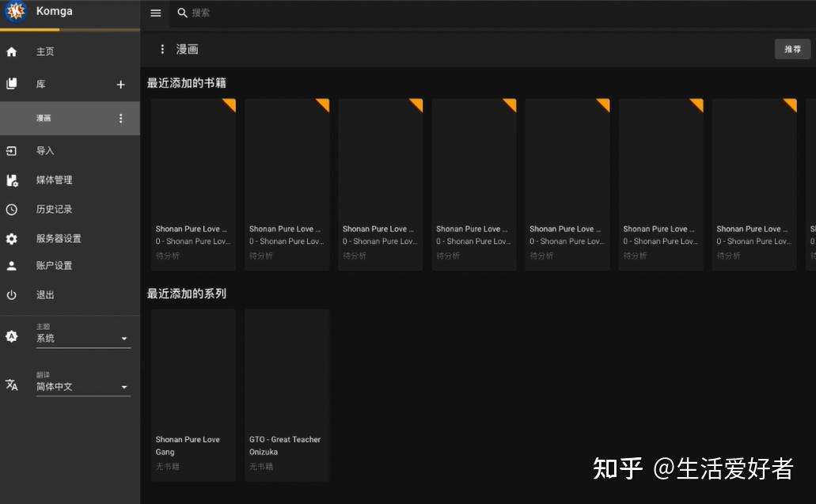The image size is (816, 504).
Task: Click the plus to add a new library
Action: (120, 85)
